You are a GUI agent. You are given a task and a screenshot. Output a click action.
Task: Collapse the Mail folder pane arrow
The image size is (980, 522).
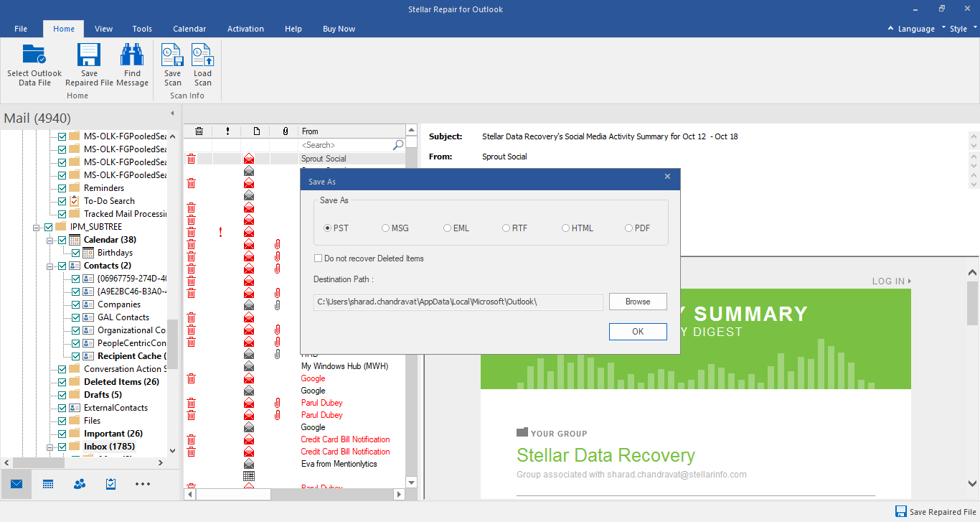tap(172, 113)
